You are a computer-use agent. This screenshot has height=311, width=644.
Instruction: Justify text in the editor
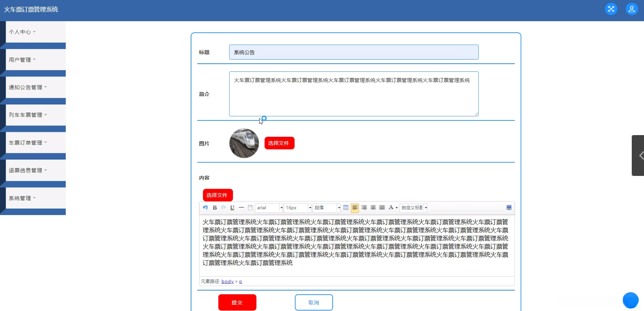pos(382,208)
